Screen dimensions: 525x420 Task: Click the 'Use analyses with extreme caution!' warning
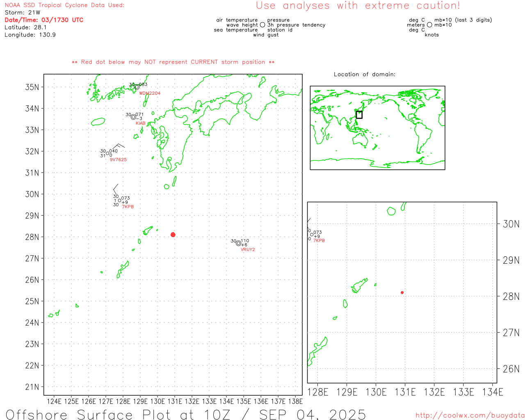point(358,5)
